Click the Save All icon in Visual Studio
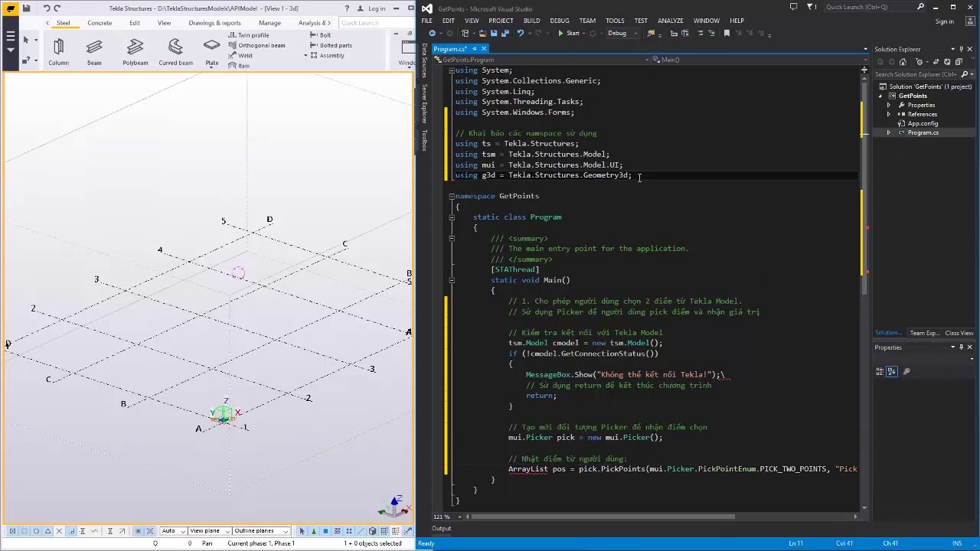Screen dimensions: 980x551 click(503, 34)
